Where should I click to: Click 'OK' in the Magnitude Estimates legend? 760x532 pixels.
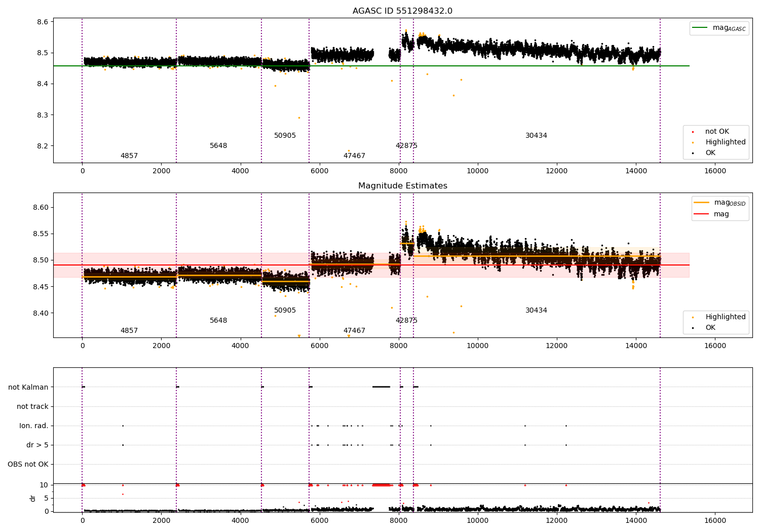(x=710, y=328)
